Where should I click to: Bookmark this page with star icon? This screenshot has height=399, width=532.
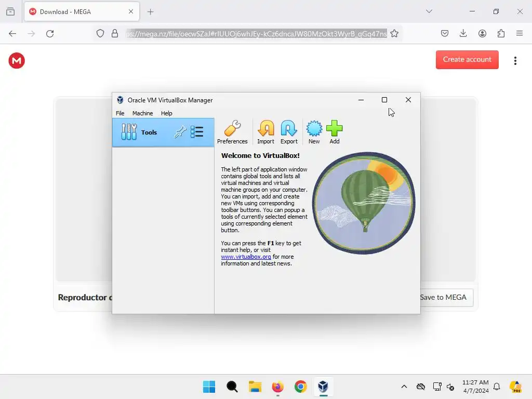394,34
